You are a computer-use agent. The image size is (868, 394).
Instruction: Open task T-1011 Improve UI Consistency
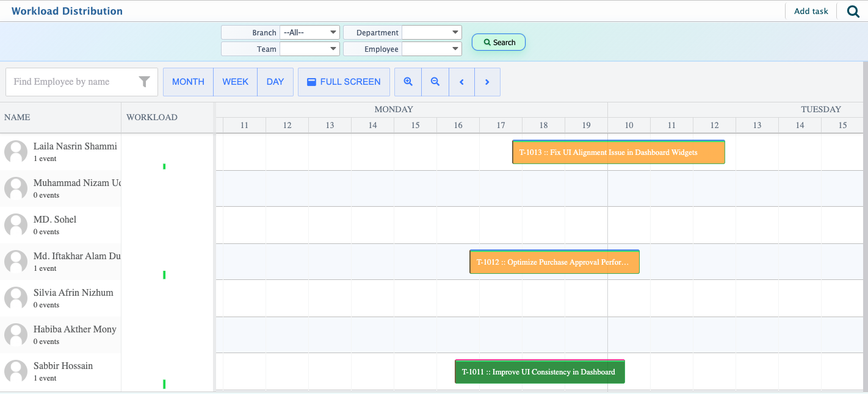pyautogui.click(x=540, y=371)
